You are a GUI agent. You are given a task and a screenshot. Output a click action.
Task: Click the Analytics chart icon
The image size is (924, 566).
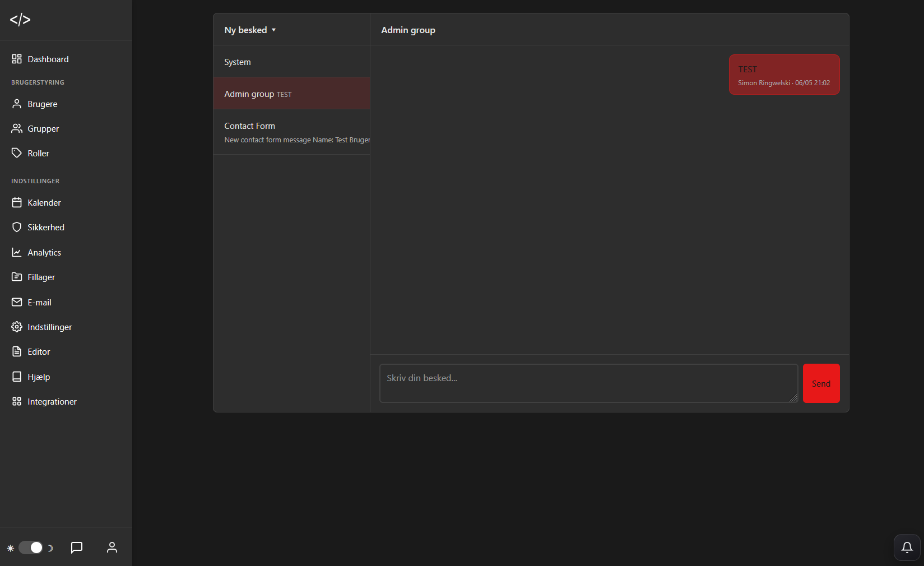click(x=17, y=252)
